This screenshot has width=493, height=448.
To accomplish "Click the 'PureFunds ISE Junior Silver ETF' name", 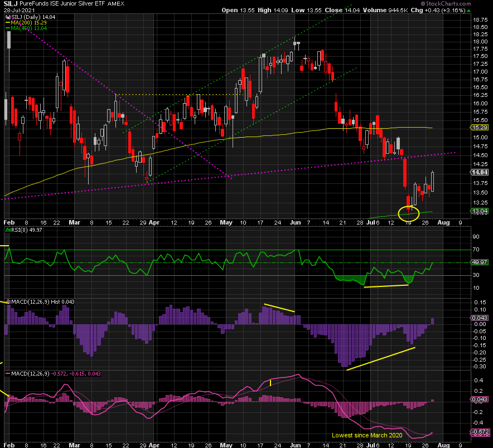I will click(x=62, y=4).
